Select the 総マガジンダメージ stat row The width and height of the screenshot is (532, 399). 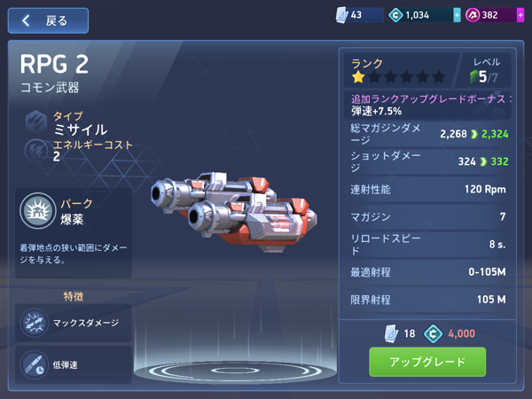tap(427, 134)
